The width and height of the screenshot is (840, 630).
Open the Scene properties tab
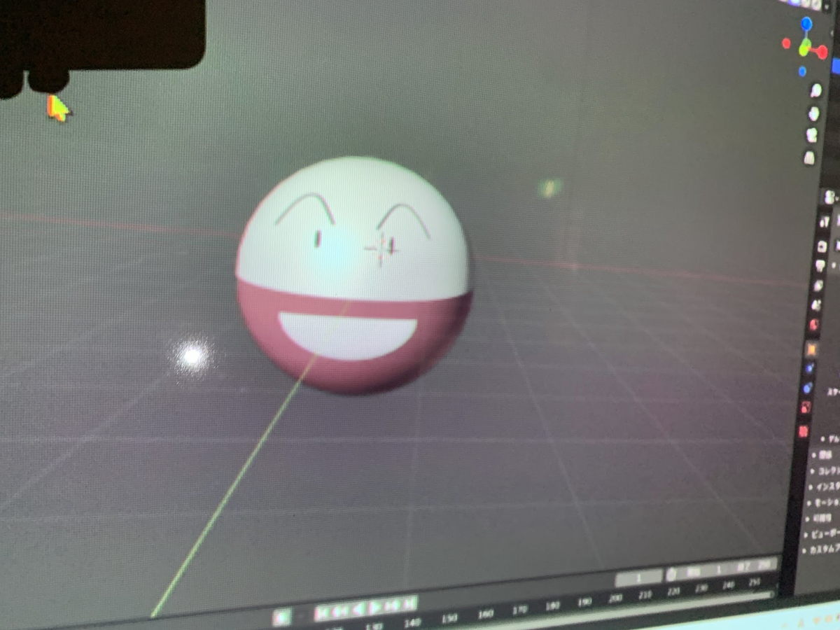817,305
